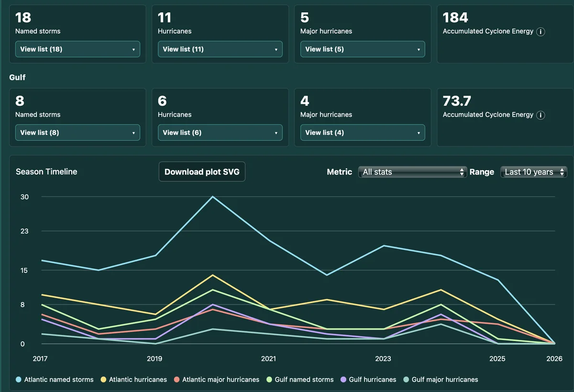Click the Atlantic named storms peak at 2020
Screen dimensions: 574x392
(212, 196)
